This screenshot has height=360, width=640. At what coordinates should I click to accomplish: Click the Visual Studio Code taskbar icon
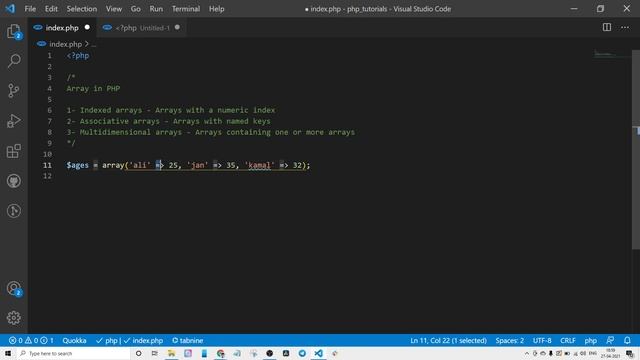pyautogui.click(x=318, y=353)
